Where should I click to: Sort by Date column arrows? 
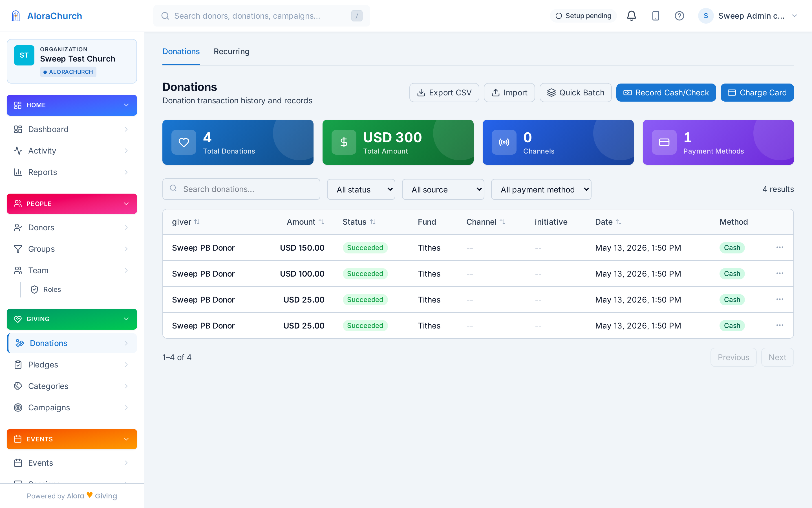pos(619,222)
